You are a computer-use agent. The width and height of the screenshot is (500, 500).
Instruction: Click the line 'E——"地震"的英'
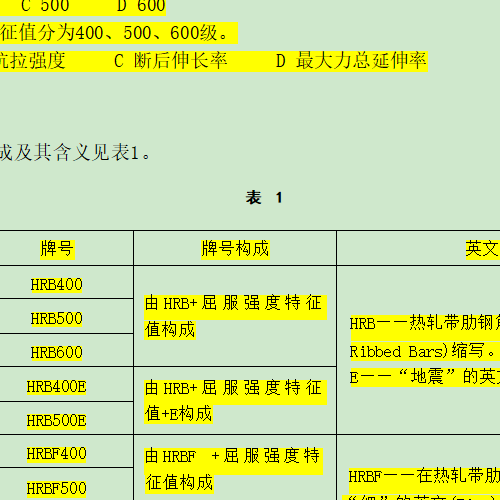424,377
